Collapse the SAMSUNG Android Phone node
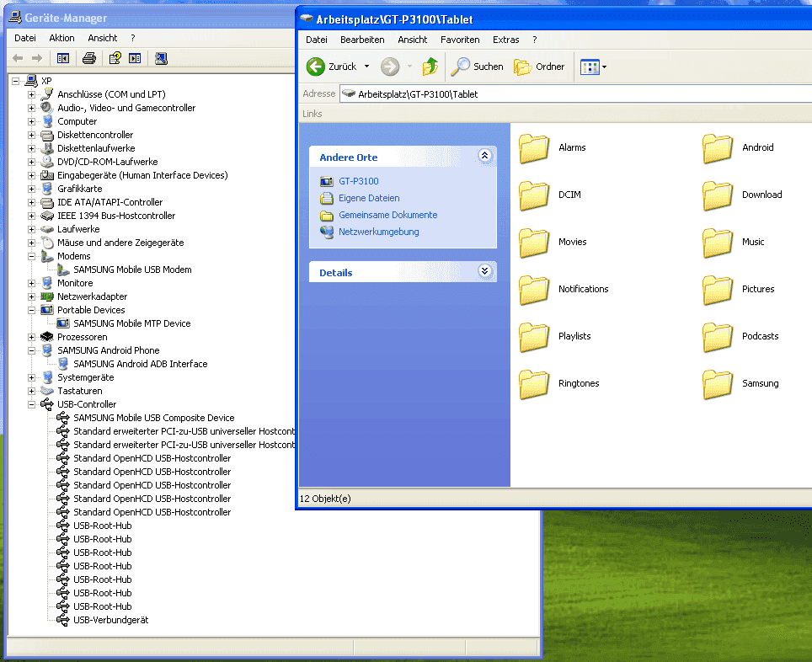Image resolution: width=812 pixels, height=662 pixels. pyautogui.click(x=32, y=350)
